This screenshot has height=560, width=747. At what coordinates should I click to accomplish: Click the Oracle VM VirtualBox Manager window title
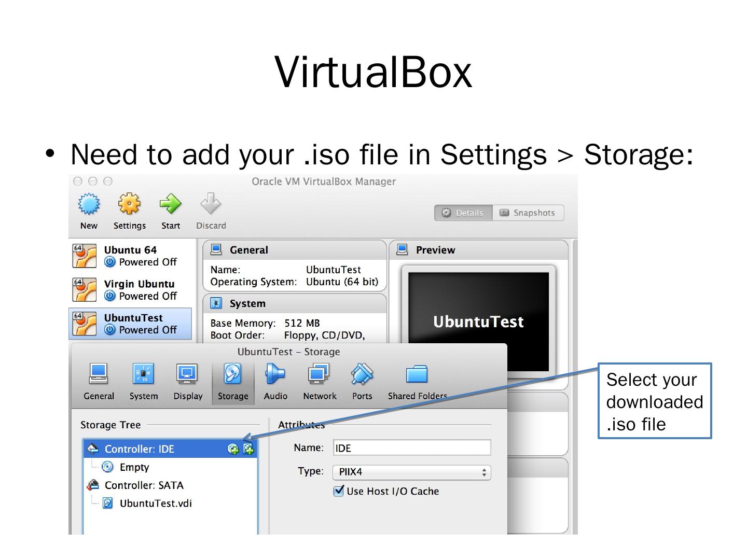(324, 181)
